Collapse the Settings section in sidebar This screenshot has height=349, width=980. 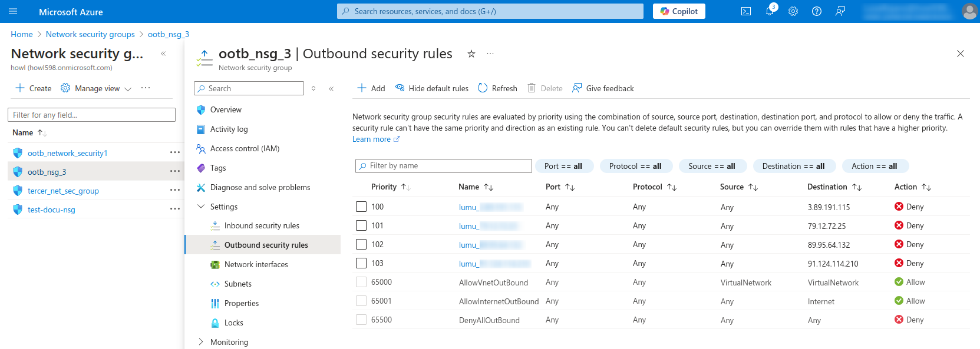pos(201,207)
